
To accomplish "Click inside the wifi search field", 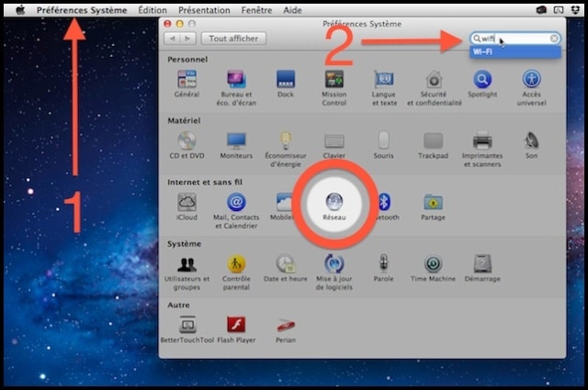I will (x=514, y=39).
